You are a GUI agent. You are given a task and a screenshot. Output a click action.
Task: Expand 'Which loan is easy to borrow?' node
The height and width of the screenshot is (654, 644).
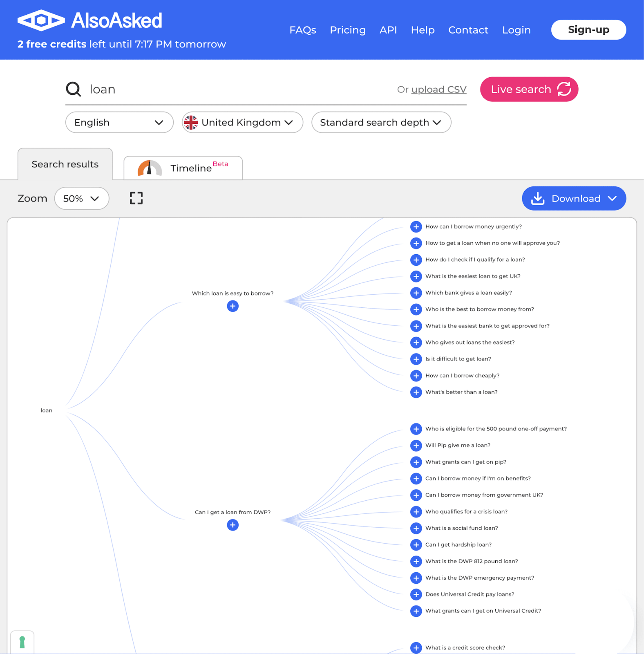point(233,306)
